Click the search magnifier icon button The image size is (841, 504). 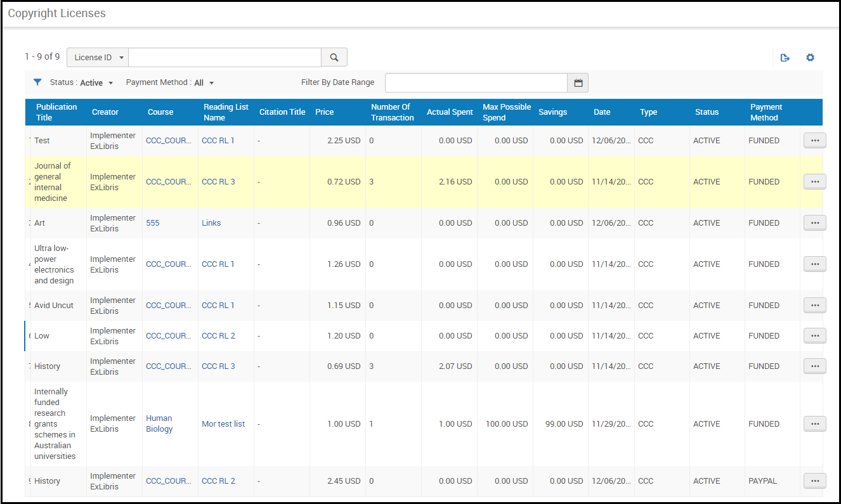(334, 58)
